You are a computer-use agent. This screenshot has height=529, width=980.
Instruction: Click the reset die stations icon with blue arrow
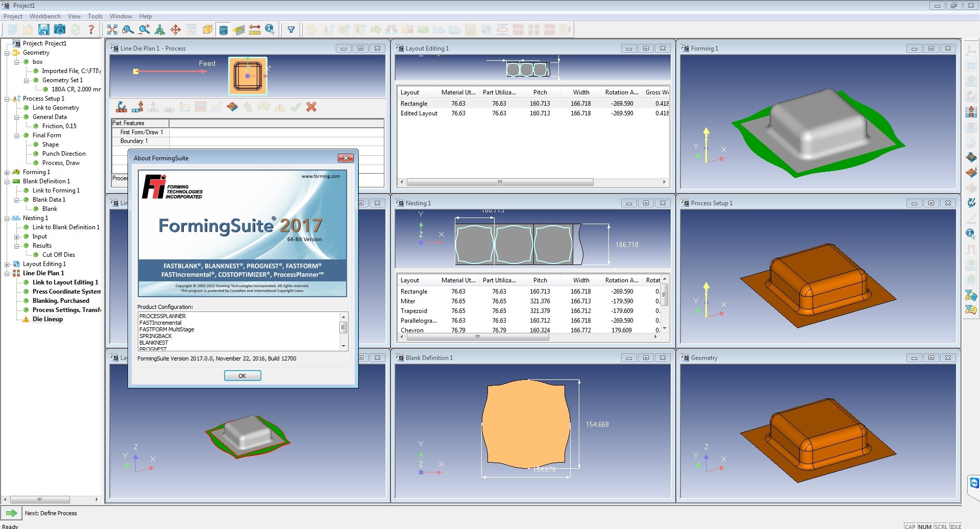(121, 107)
